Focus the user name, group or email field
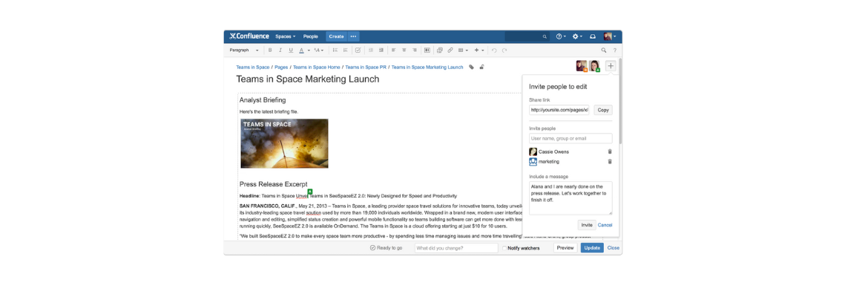868x297 pixels. point(571,139)
